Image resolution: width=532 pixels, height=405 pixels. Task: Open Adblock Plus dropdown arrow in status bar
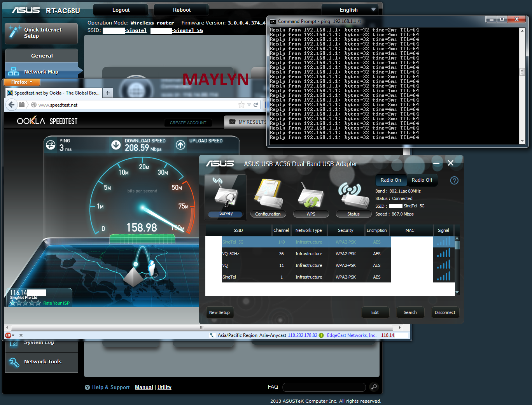[13, 335]
